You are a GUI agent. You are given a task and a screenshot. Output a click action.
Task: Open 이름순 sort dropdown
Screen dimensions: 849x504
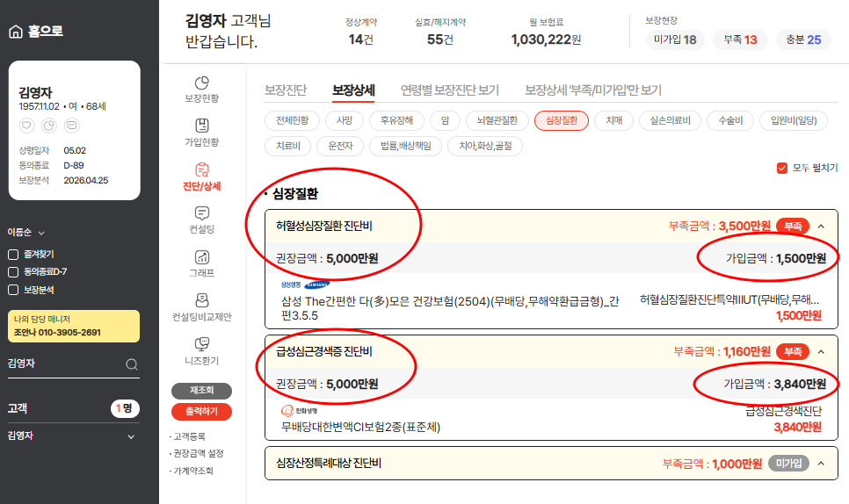pyautogui.click(x=26, y=233)
